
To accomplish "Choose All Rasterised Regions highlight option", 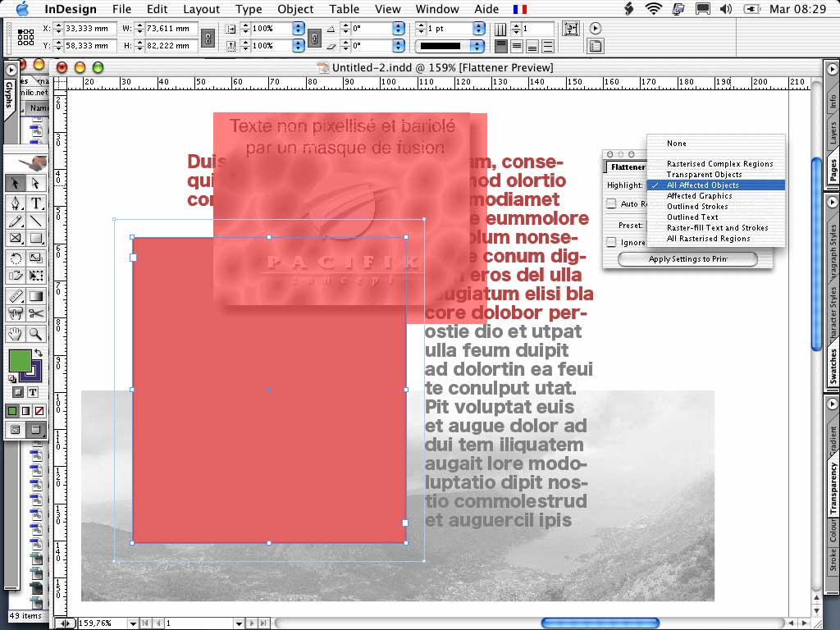I will tap(715, 239).
